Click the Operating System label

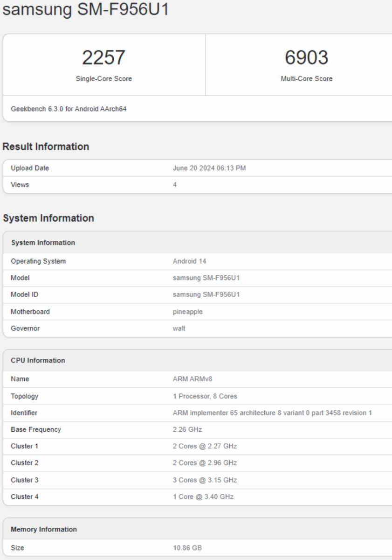(38, 261)
